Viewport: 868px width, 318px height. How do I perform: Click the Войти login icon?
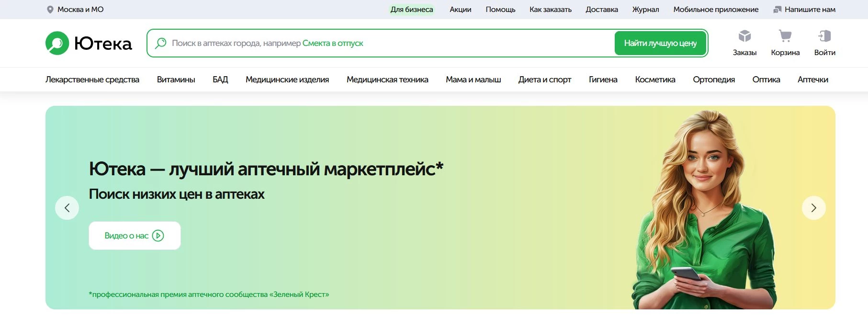click(824, 36)
